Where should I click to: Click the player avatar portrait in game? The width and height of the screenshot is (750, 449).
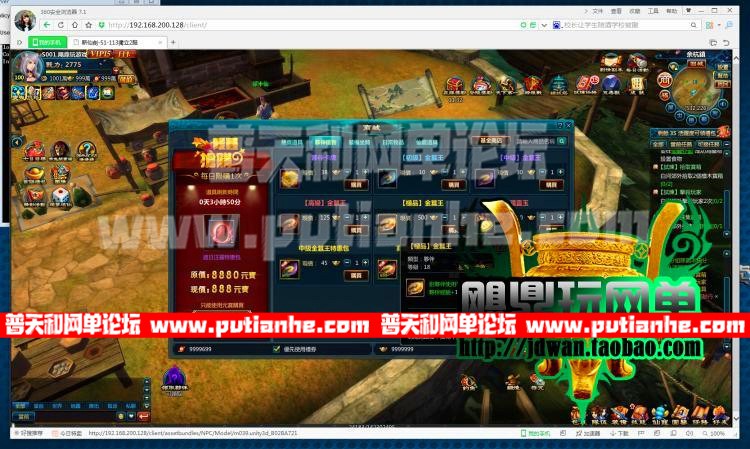(28, 66)
